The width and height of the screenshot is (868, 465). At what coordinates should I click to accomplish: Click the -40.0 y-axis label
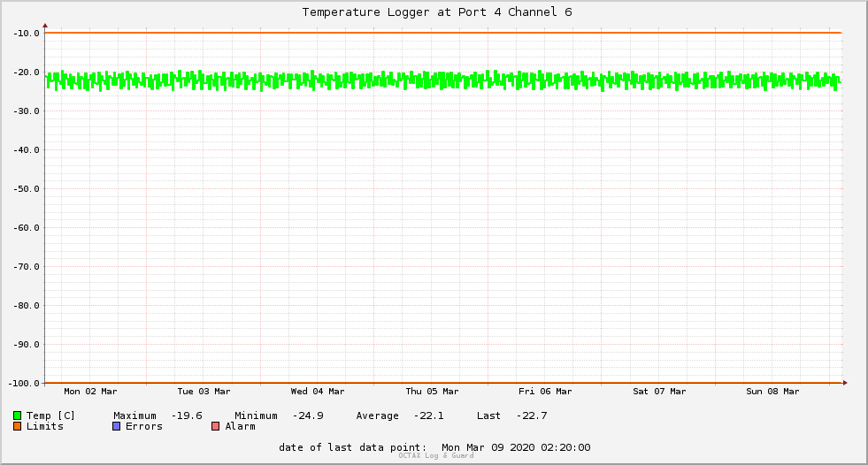27,149
